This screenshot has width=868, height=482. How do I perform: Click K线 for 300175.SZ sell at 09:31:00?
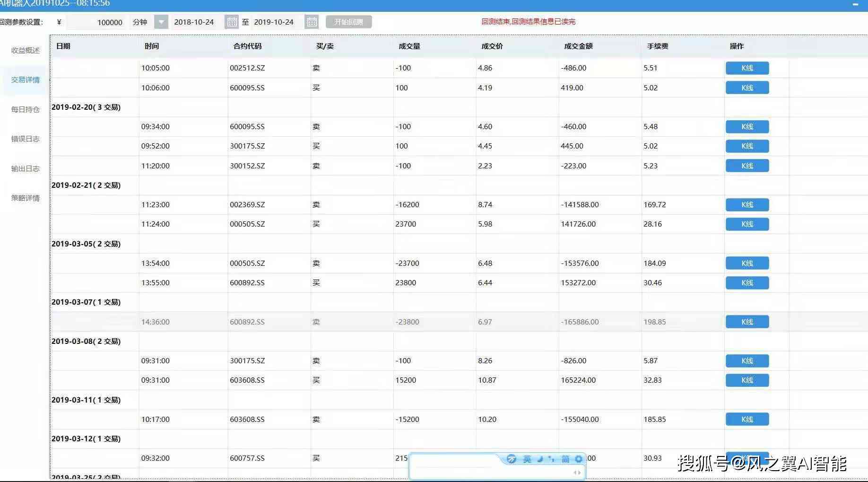[x=747, y=361]
